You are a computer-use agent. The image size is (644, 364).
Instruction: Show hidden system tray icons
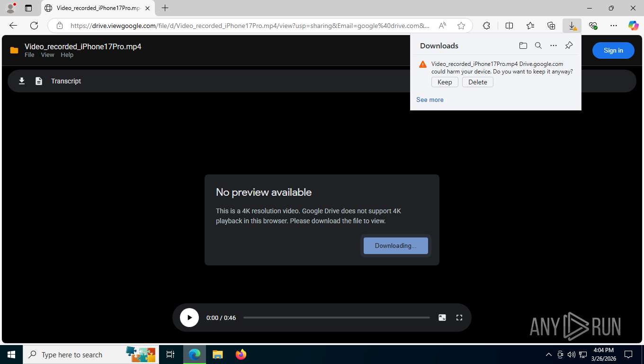(x=549, y=355)
